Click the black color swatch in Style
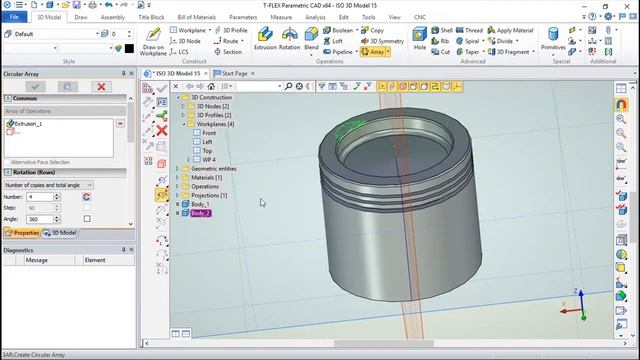640x360 pixels. tap(129, 49)
